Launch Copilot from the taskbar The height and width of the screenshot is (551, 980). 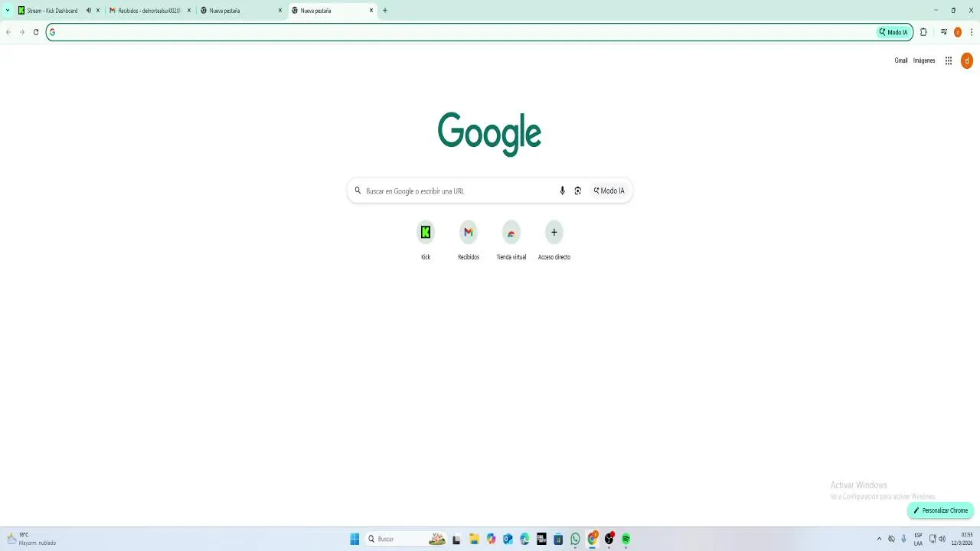(491, 539)
